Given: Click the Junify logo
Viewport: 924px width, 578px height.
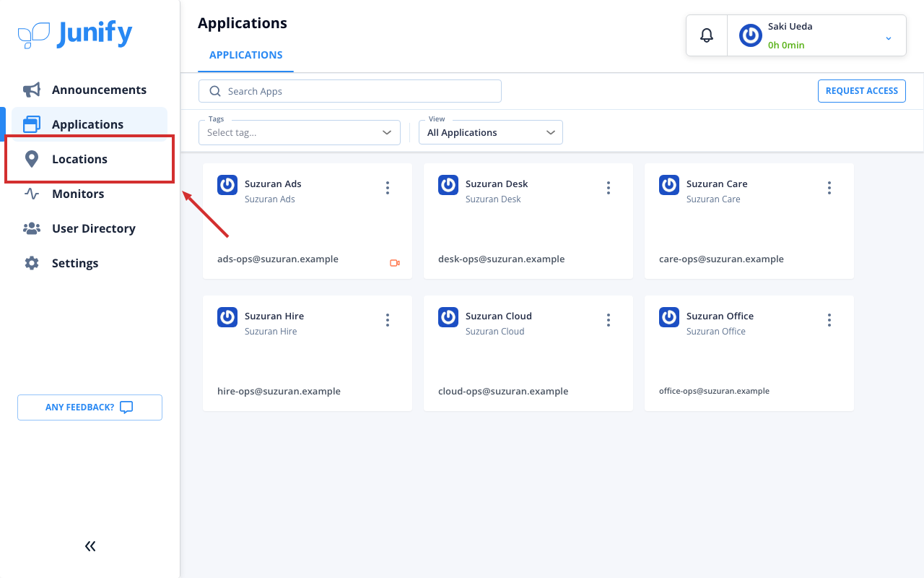Looking at the screenshot, I should [75, 34].
